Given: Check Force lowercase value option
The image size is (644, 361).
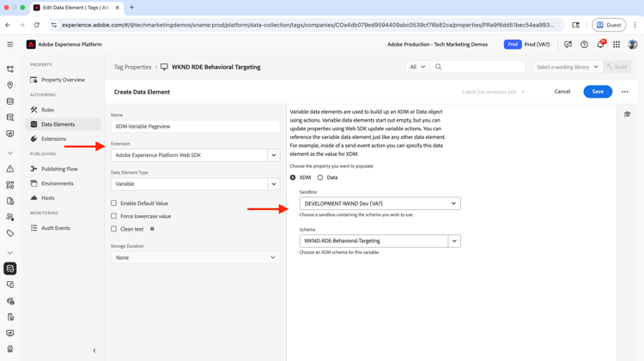Looking at the screenshot, I should pos(114,216).
